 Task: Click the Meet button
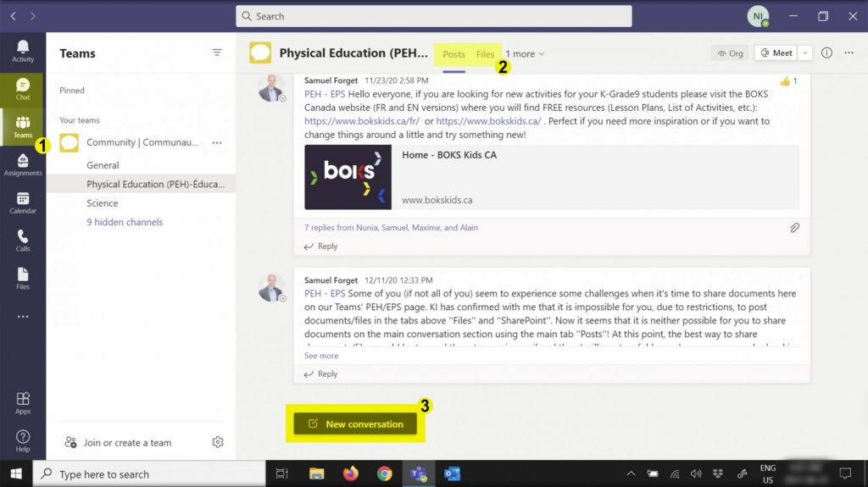[776, 53]
